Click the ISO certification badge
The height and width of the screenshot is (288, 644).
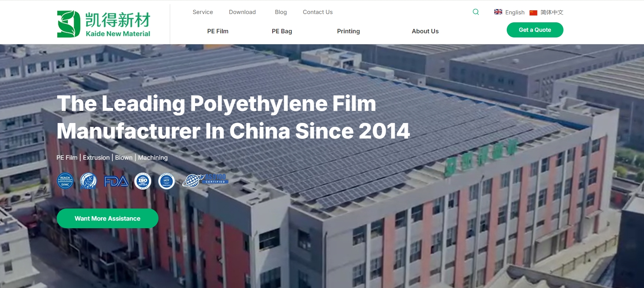143,181
